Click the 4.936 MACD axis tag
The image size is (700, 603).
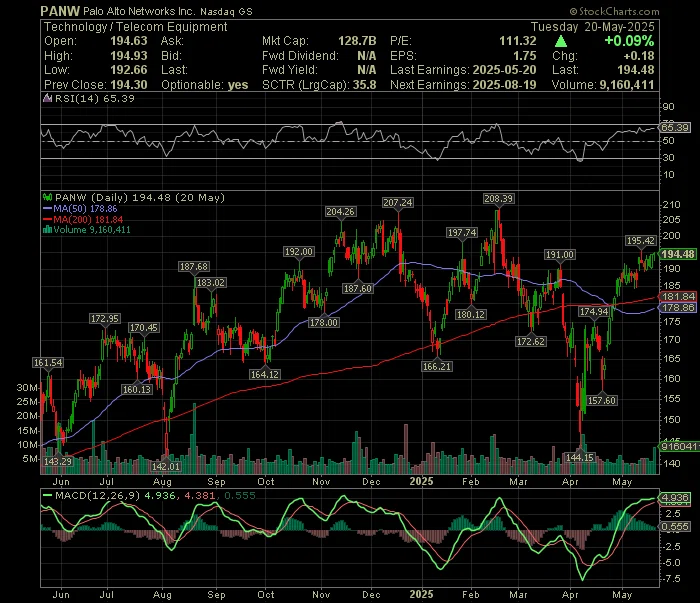tap(675, 498)
